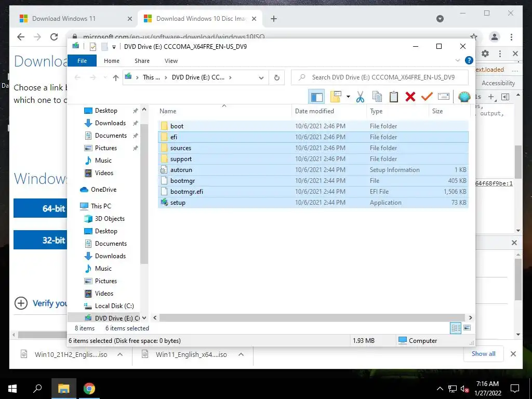Screen dimensions: 532x399
Task: Reload the Chrome page
Action: (54, 37)
